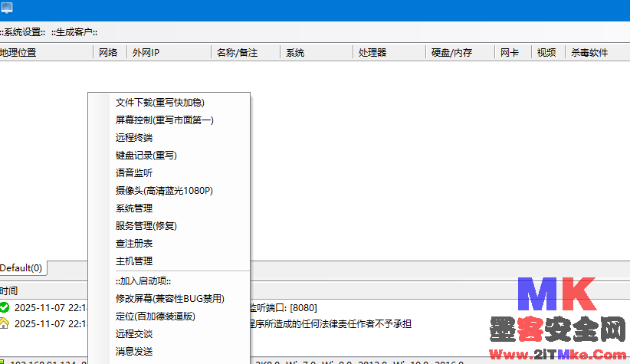Click the green checkmark log entry icon

pos(5,307)
